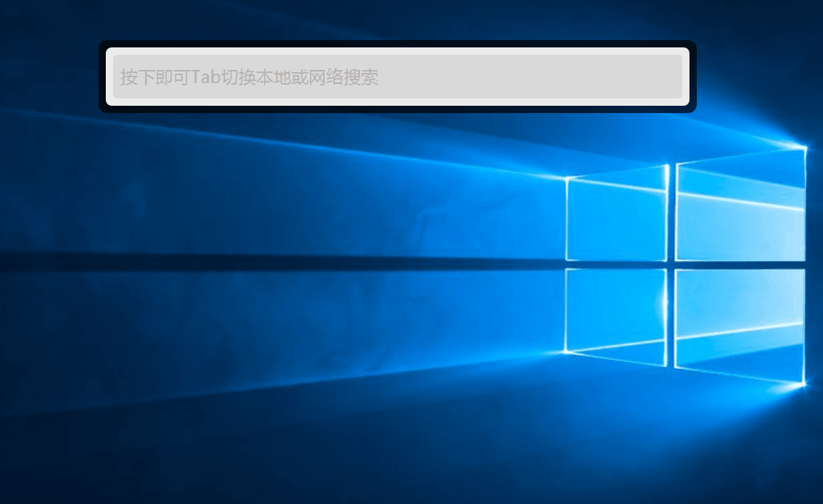Click the vertical divider between upper logo panes

pyautogui.click(x=671, y=212)
